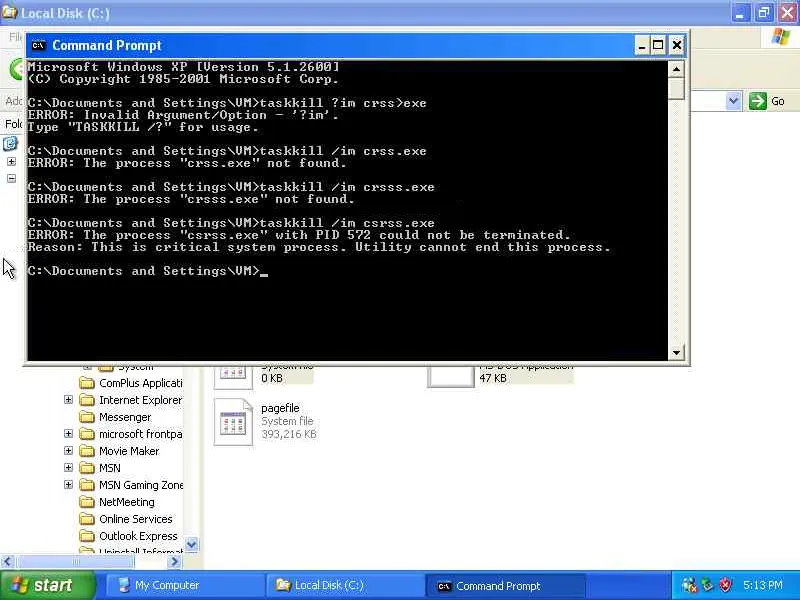The width and height of the screenshot is (800, 600).
Task: Expand the microsoft frontpage folder
Action: click(68, 434)
